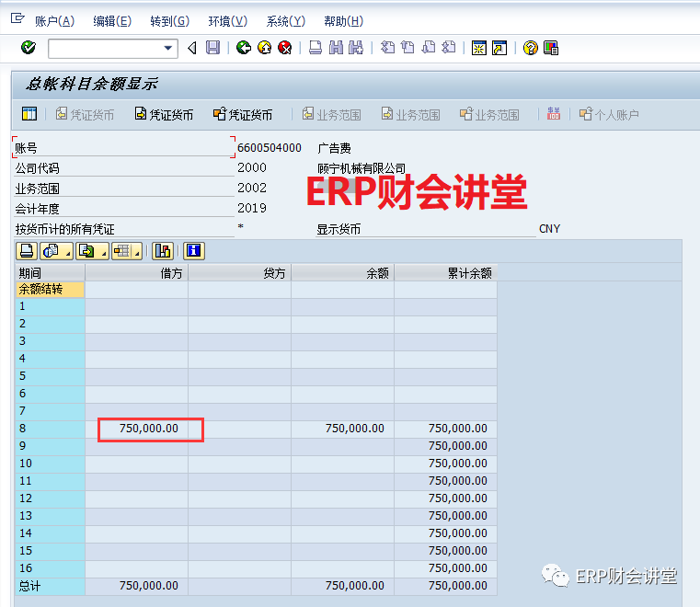Select the period 8 debit cell 750,000.00
The image size is (700, 607).
point(149,429)
